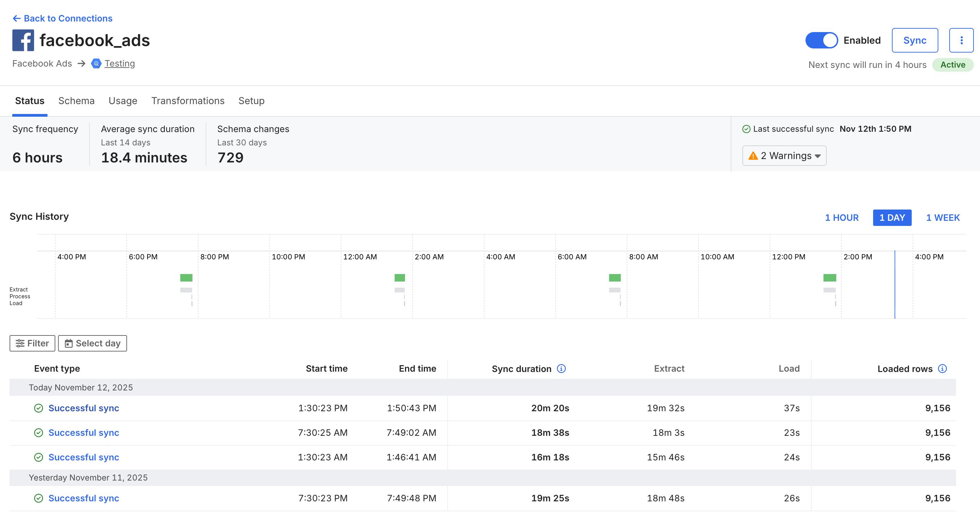Click the Sync button

point(914,40)
